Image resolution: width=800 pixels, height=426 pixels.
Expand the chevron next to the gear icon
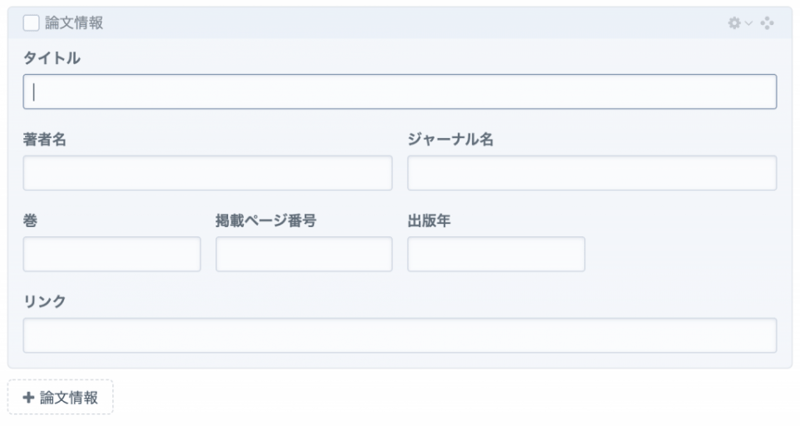(748, 22)
